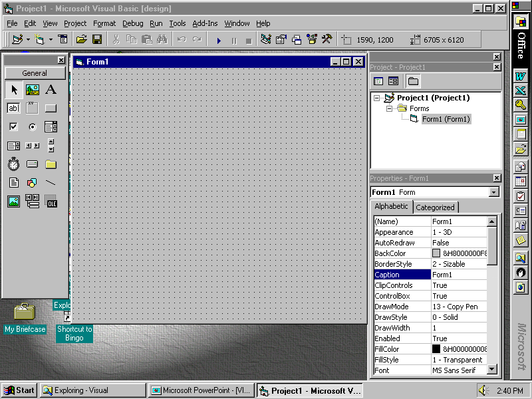Open the Add-Ins menu

tap(205, 23)
